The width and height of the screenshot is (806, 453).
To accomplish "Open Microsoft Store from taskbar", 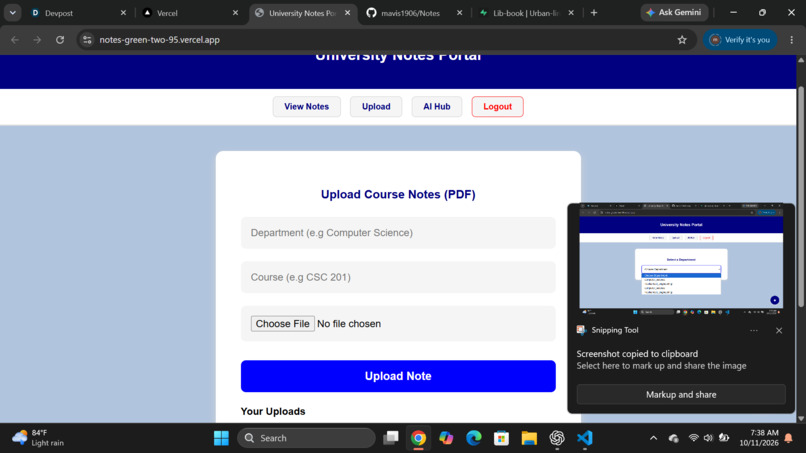I will (501, 438).
